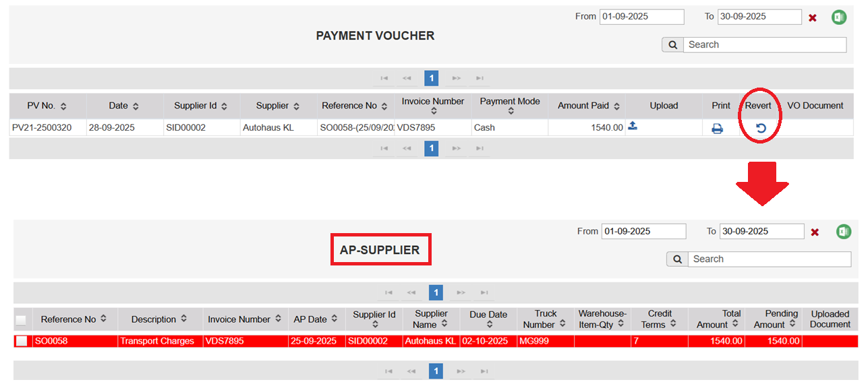
Task: Print voucher PV21-2500320
Action: pos(717,128)
